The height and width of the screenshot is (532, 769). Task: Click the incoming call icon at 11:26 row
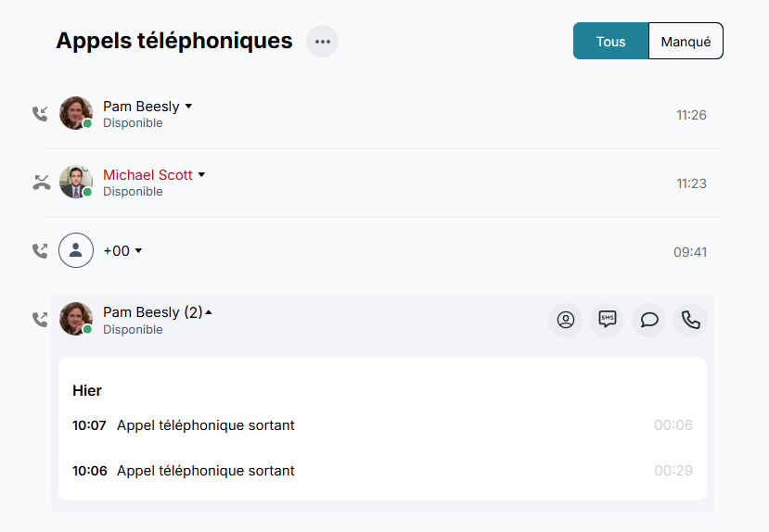(x=40, y=114)
